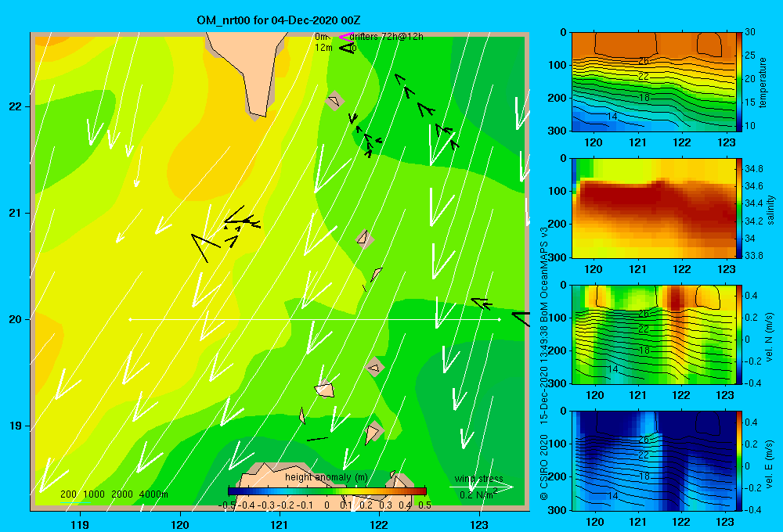
Task: Click the small island near 22N east of Taiwan
Action: pos(334,101)
